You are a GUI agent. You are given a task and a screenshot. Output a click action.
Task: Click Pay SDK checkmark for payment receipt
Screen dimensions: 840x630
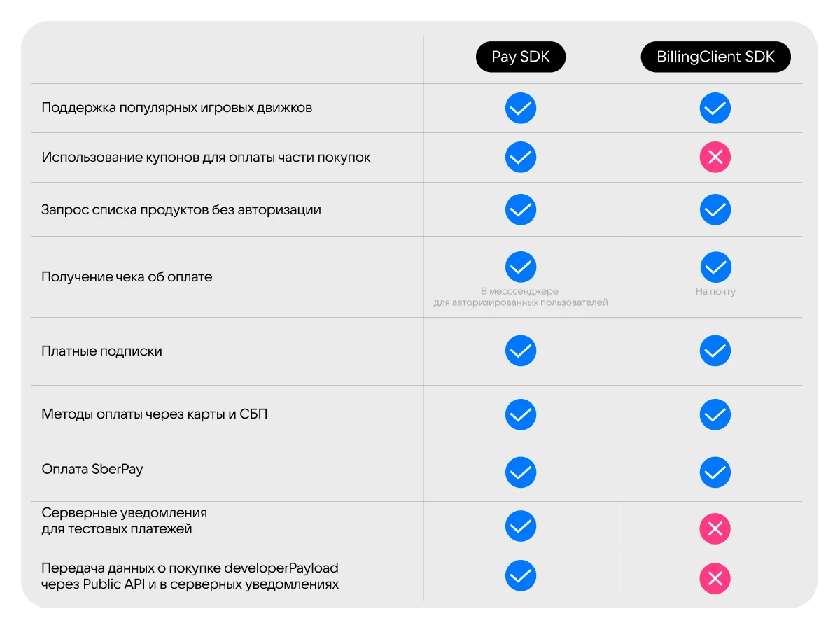pyautogui.click(x=521, y=267)
